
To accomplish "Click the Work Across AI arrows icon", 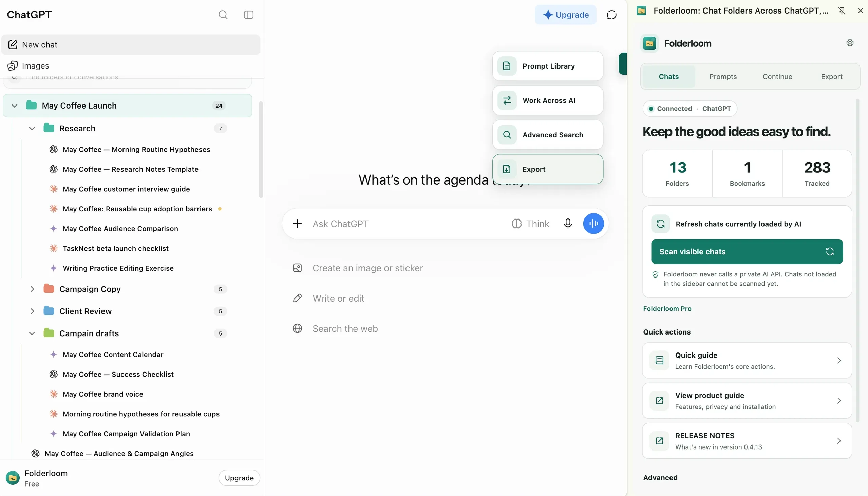I will coord(507,100).
